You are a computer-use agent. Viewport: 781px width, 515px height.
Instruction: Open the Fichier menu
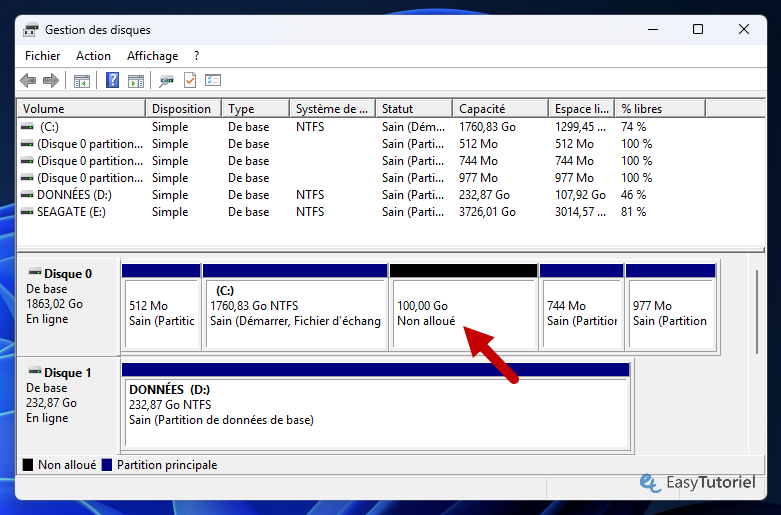tap(42, 56)
